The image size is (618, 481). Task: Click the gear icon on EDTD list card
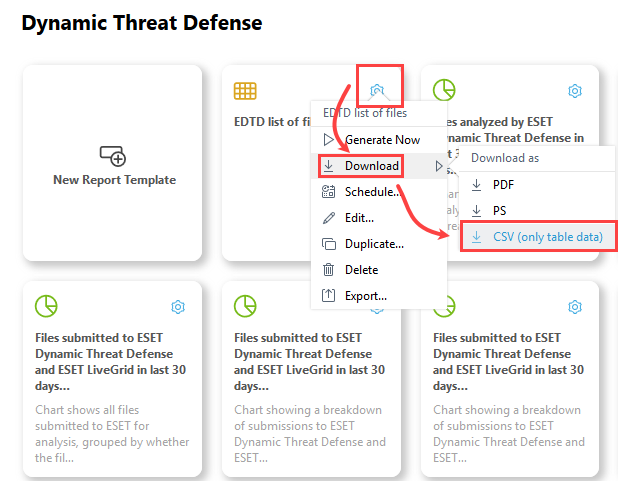click(377, 91)
